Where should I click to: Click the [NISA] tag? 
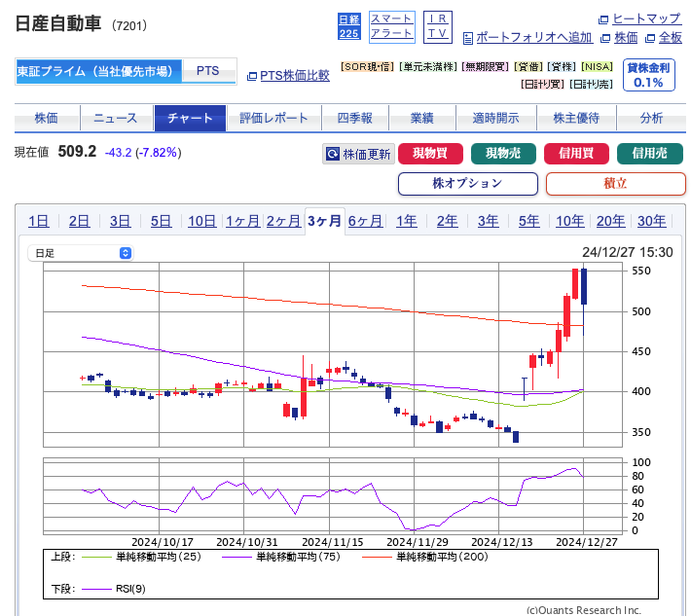coord(598,66)
